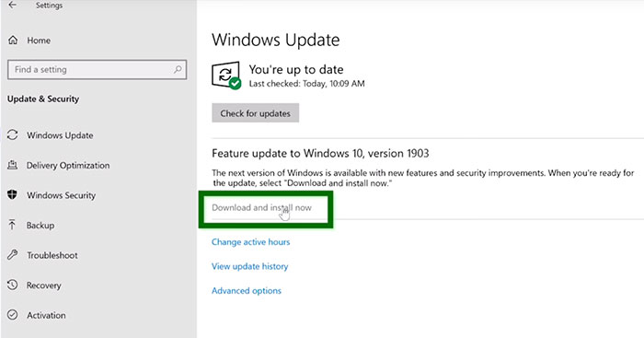644x338 pixels.
Task: Click the Delivery Optimization icon
Action: (12, 165)
